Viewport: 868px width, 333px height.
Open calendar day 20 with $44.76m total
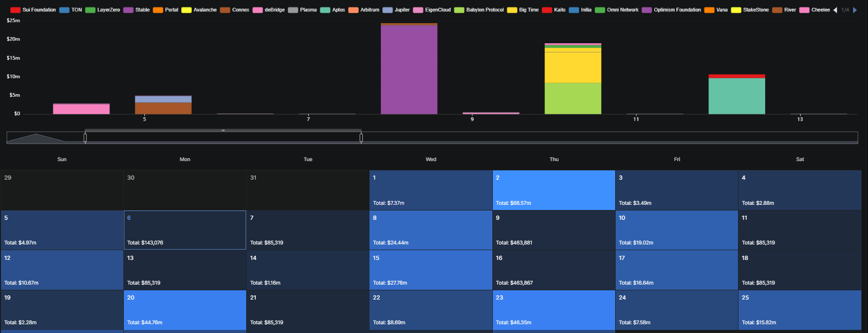(x=184, y=310)
